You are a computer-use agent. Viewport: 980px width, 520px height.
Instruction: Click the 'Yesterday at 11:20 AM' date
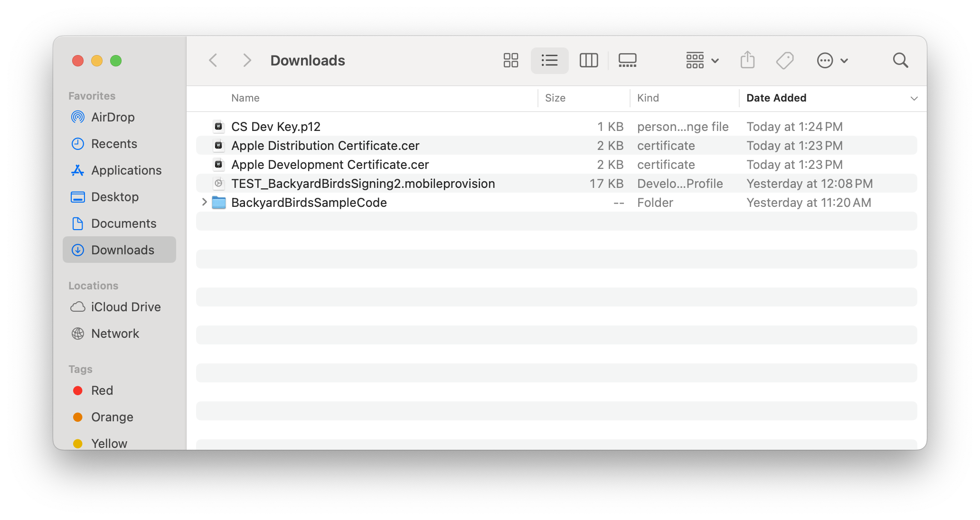click(x=809, y=203)
